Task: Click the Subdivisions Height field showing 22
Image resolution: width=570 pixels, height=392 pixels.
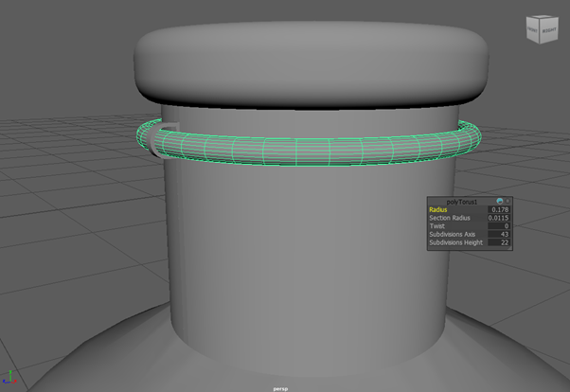Action: pyautogui.click(x=498, y=243)
